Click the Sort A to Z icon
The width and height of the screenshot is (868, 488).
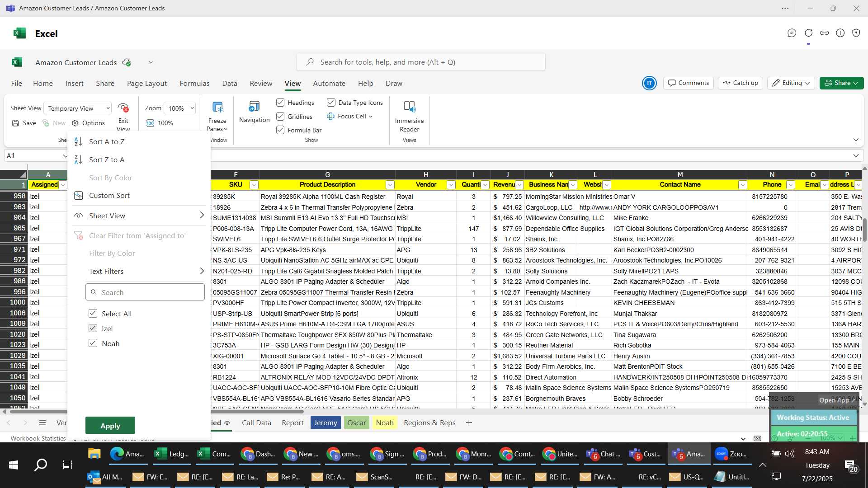[x=78, y=141]
